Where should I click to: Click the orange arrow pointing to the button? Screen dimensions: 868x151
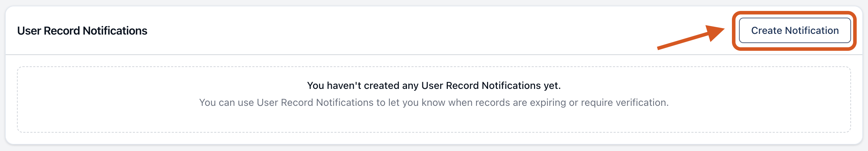[691, 37]
